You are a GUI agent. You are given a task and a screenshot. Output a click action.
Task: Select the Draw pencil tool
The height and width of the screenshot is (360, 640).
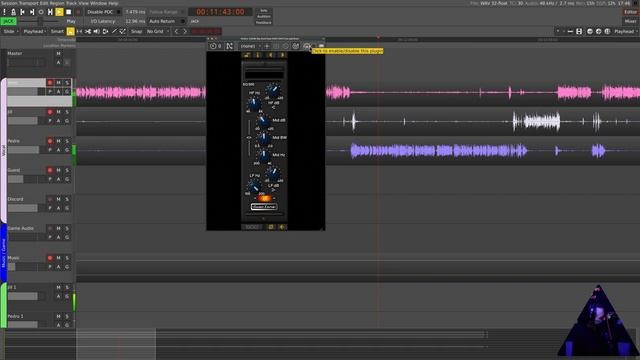(114, 31)
